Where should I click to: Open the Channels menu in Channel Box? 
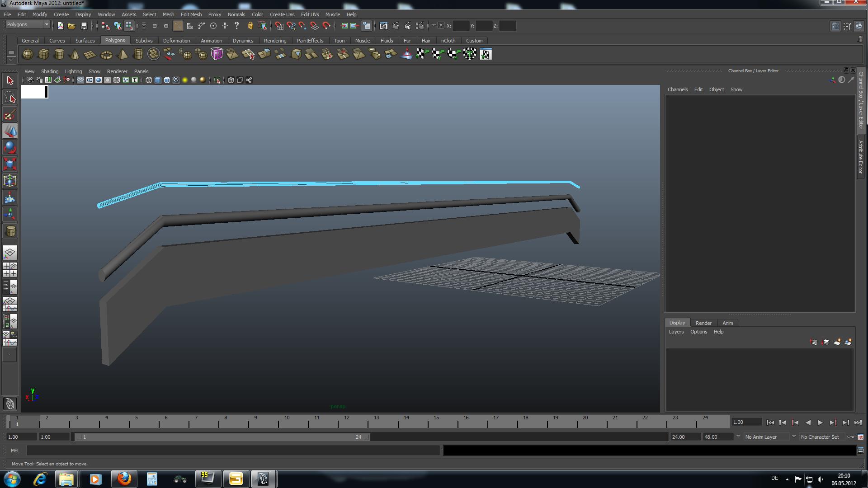(678, 89)
